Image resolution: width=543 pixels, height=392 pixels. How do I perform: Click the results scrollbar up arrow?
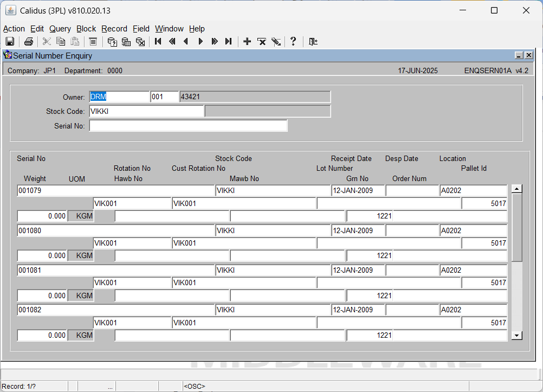tap(516, 189)
